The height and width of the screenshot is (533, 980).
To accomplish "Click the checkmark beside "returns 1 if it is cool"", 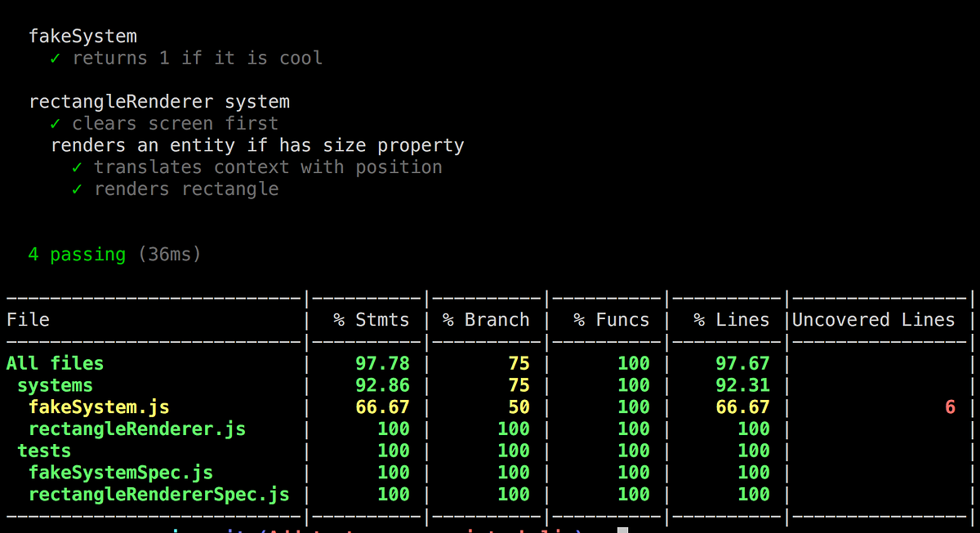I will tap(55, 57).
